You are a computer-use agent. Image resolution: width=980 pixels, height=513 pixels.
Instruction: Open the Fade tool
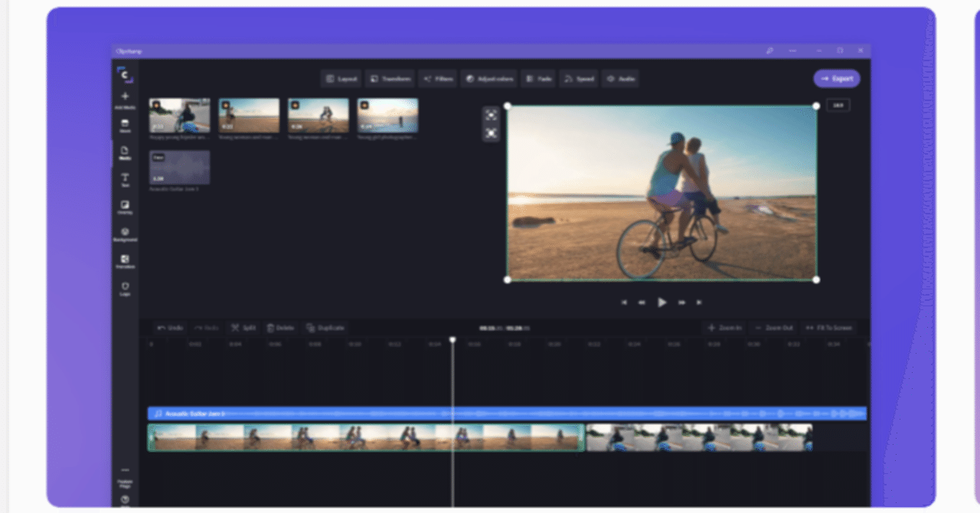(x=539, y=79)
